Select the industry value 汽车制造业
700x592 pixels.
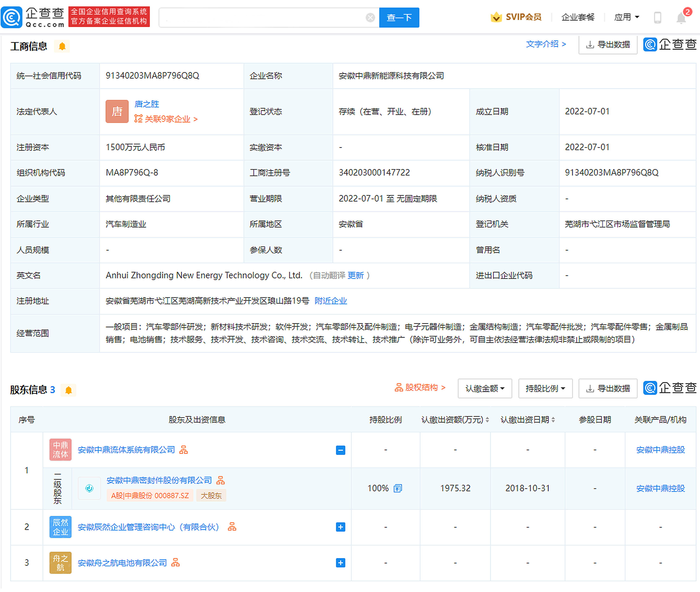pos(126,224)
